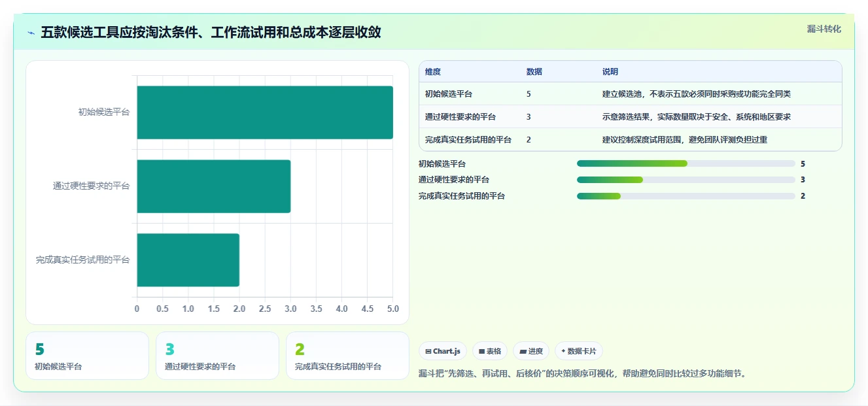
Task: Click the chart axis label 完成真实任务试用的平台
Action: pos(83,260)
